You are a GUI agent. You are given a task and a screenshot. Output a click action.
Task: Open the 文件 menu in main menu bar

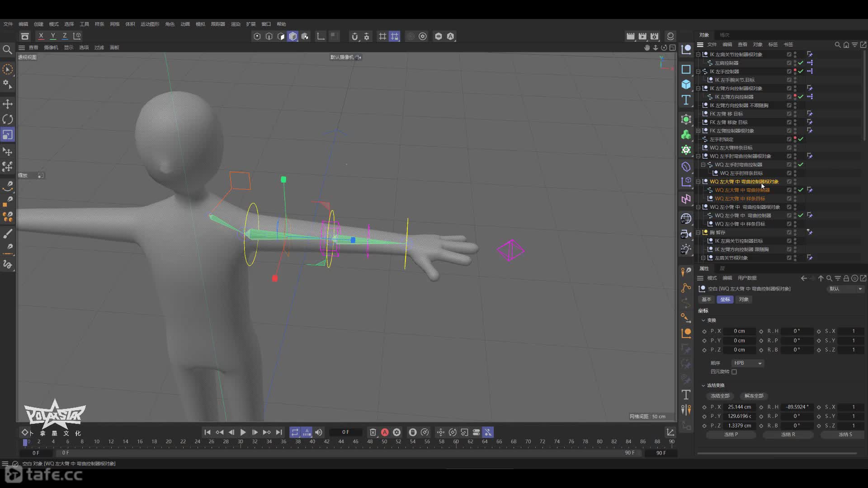(x=8, y=24)
